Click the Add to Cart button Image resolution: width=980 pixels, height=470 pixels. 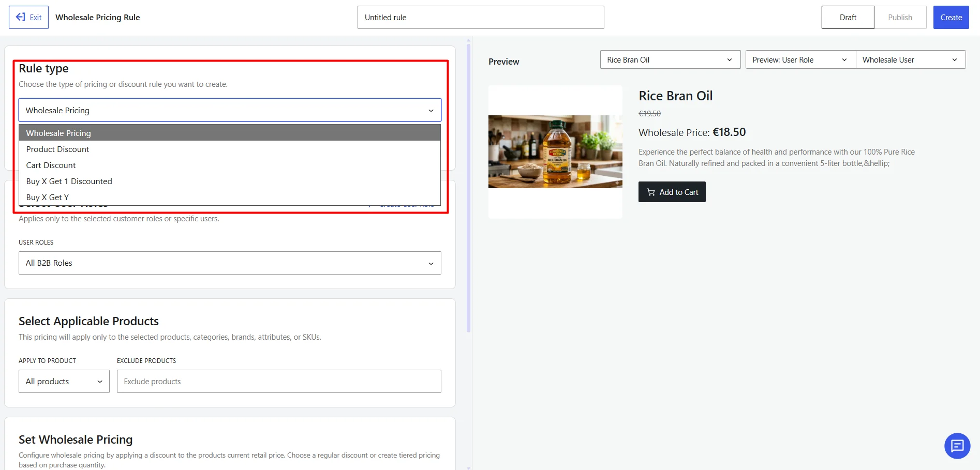click(672, 192)
